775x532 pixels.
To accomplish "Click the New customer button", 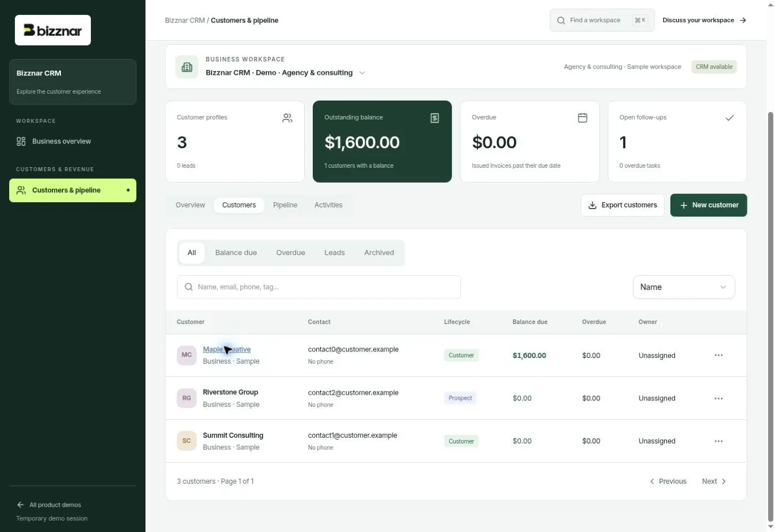I will click(709, 205).
